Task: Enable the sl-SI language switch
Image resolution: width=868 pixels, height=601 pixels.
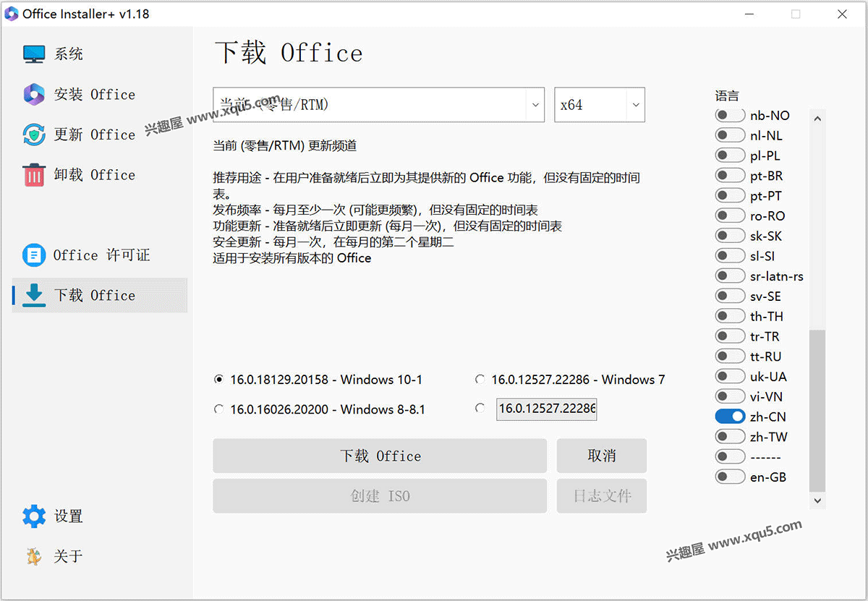Action: pos(730,256)
